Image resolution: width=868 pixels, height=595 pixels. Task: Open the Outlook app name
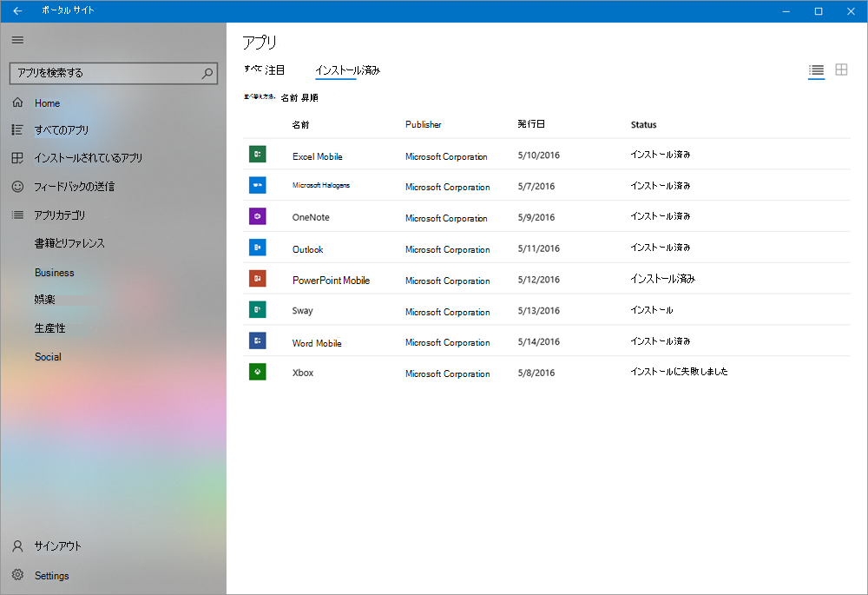click(x=308, y=249)
